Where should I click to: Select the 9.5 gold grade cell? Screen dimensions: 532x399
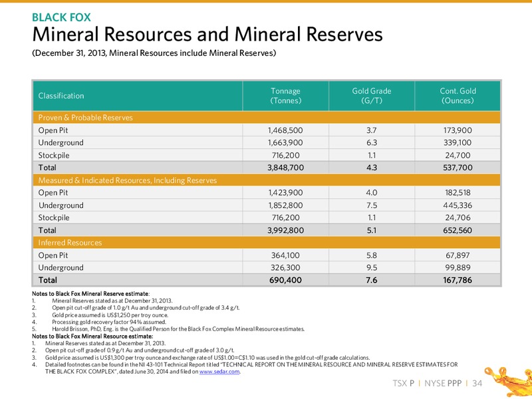(x=372, y=268)
